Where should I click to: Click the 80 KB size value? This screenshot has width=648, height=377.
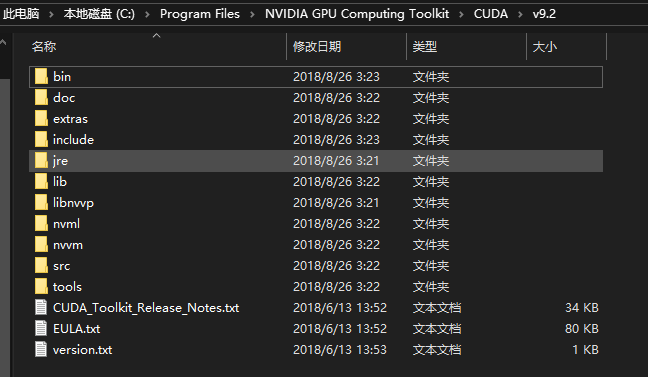click(582, 329)
